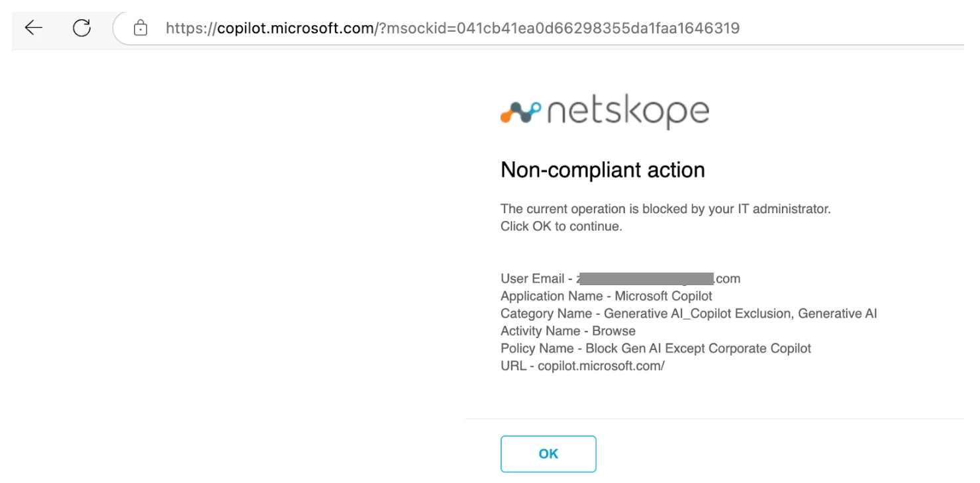
Task: Click the URL copilot.microsoft.com/ detail line
Action: [x=583, y=365]
